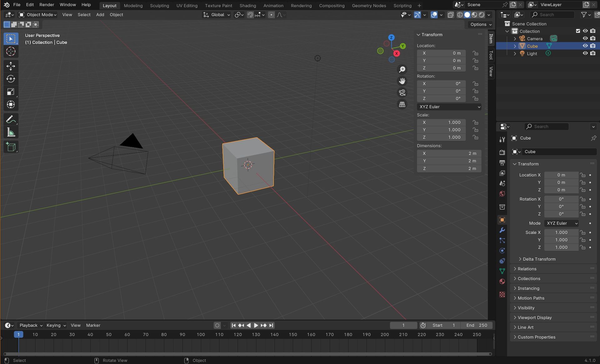Open the File menu
This screenshot has width=600, height=364.
[x=17, y=5]
